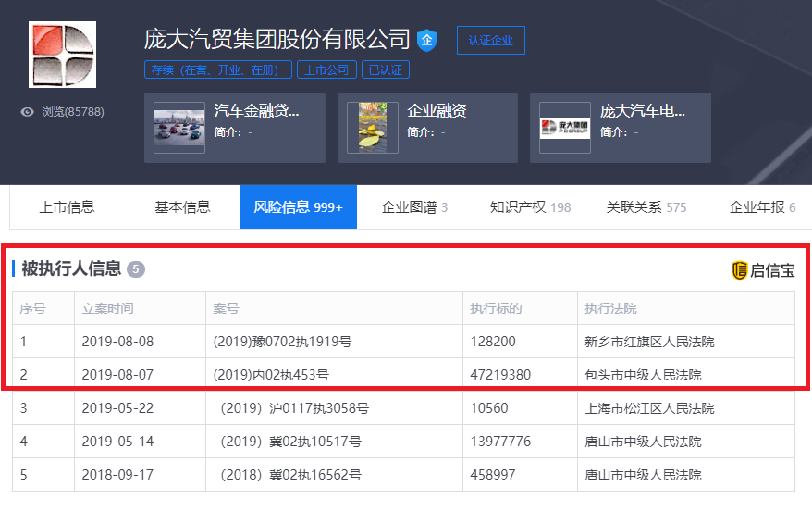The height and width of the screenshot is (511, 812).
Task: Switch to the 上市信息 tab
Action: (68, 207)
